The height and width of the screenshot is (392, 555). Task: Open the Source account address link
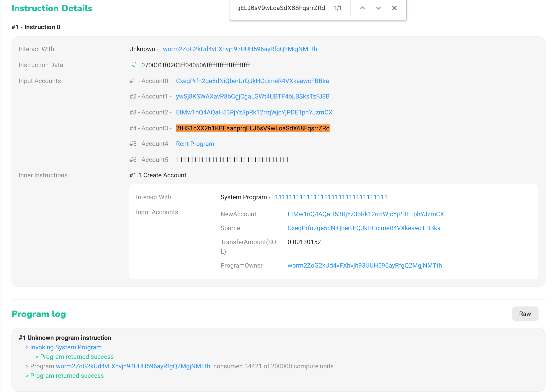[364, 228]
